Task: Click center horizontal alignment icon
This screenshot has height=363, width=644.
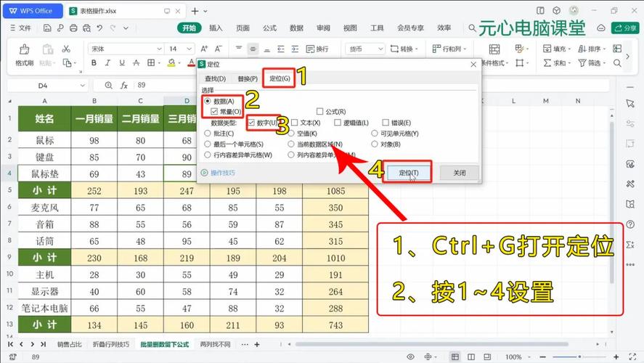Action: [253, 49]
